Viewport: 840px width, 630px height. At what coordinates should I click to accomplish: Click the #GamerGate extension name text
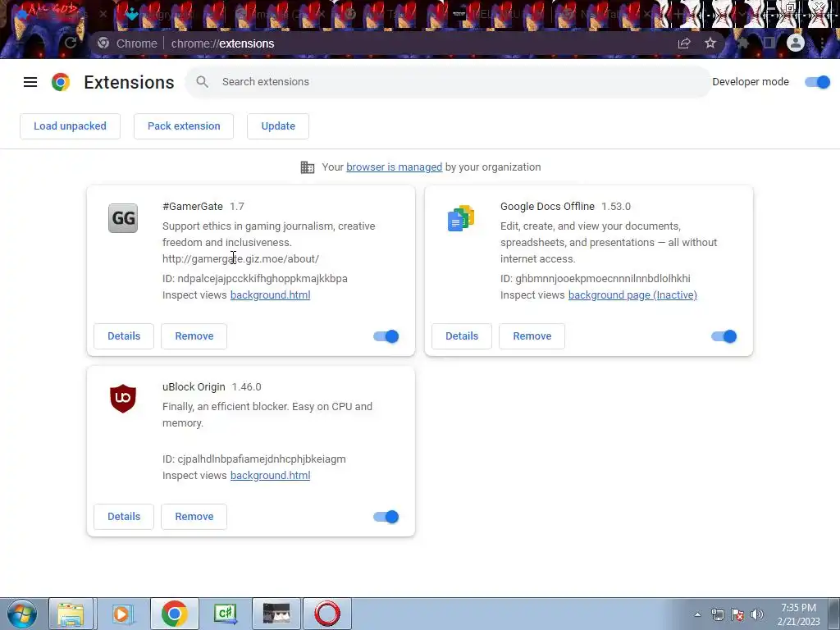pos(192,207)
